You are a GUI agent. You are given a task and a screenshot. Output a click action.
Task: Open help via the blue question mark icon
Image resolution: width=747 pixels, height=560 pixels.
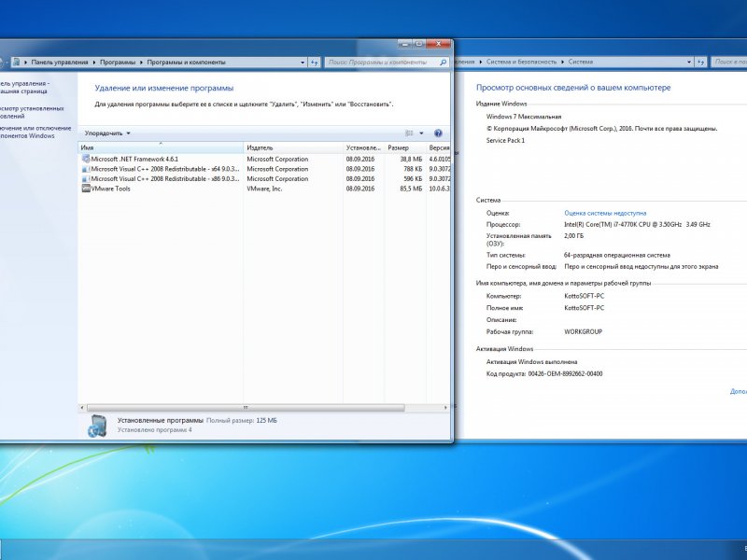[438, 133]
